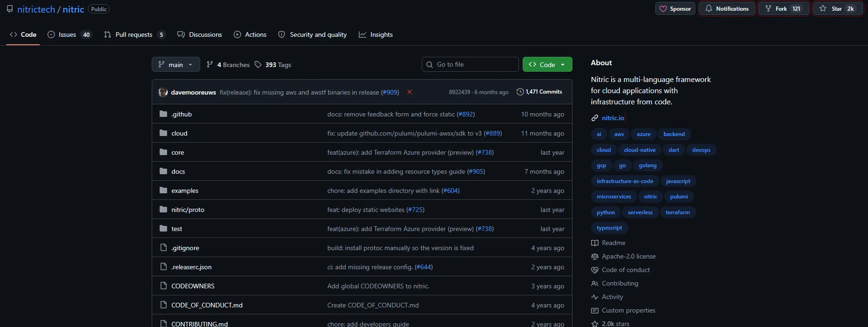Click the repository book icon beside nitrictech

coord(10,9)
